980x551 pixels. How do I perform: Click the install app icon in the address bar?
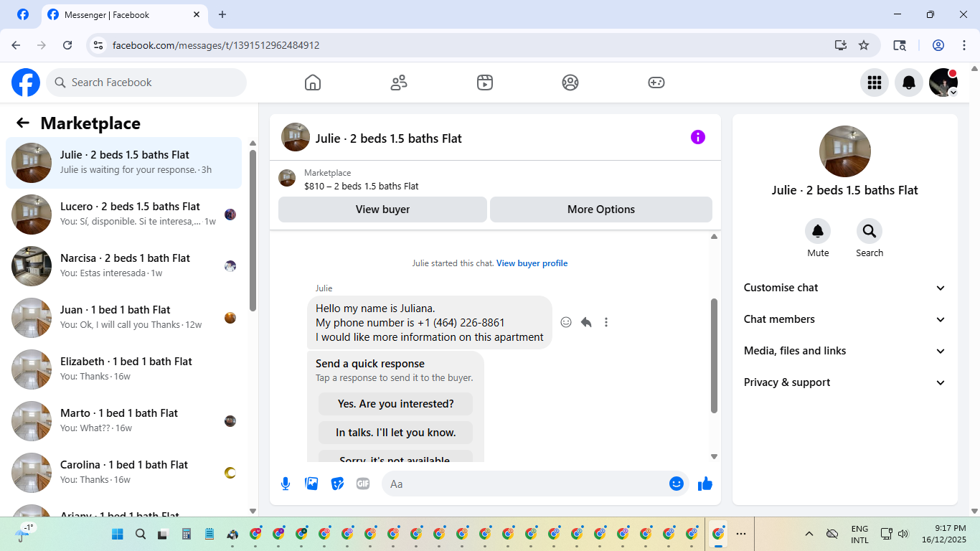[x=841, y=45]
